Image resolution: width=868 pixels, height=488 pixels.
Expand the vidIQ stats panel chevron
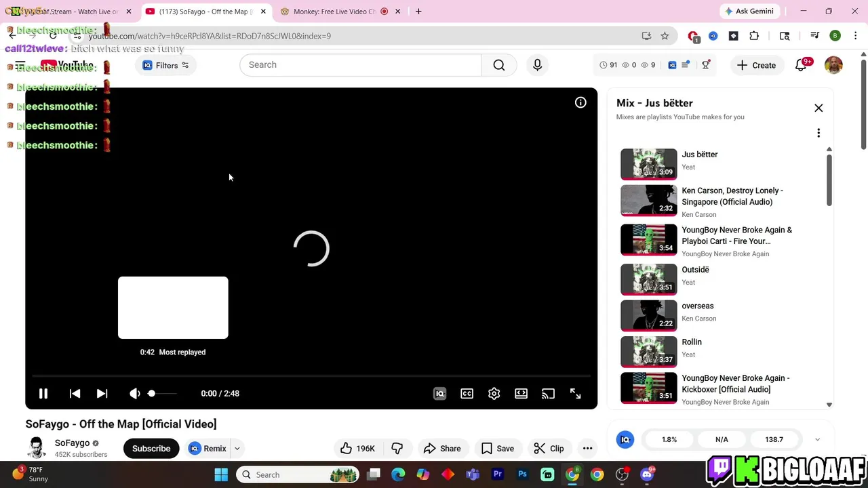coord(817,439)
